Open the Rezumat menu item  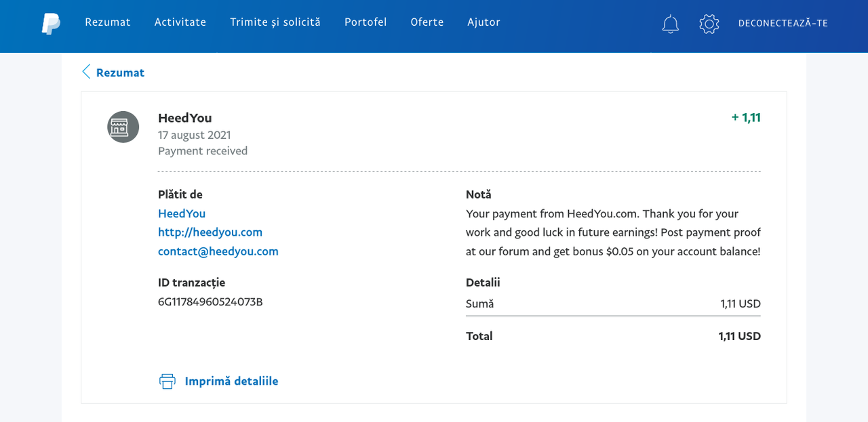coord(108,22)
